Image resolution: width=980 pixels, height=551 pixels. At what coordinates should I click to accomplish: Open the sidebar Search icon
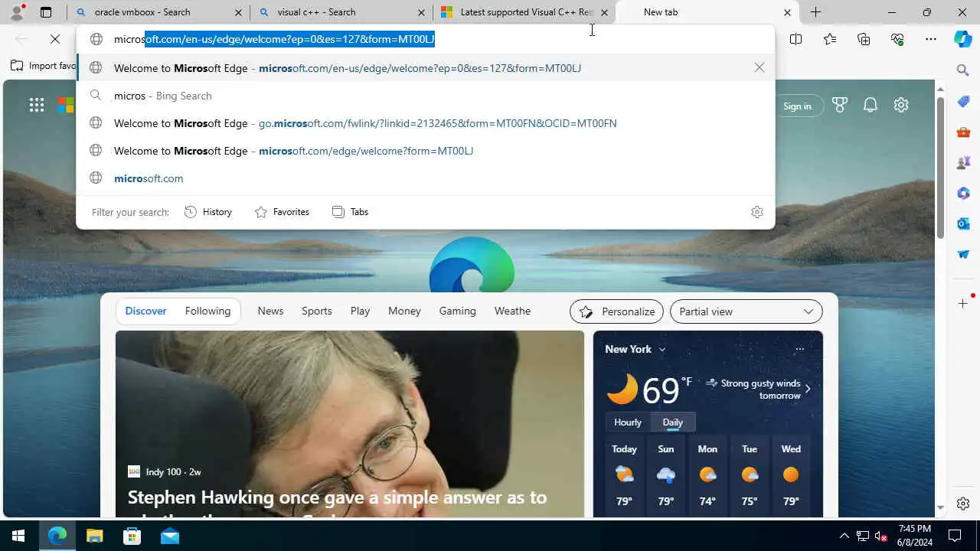click(x=963, y=70)
